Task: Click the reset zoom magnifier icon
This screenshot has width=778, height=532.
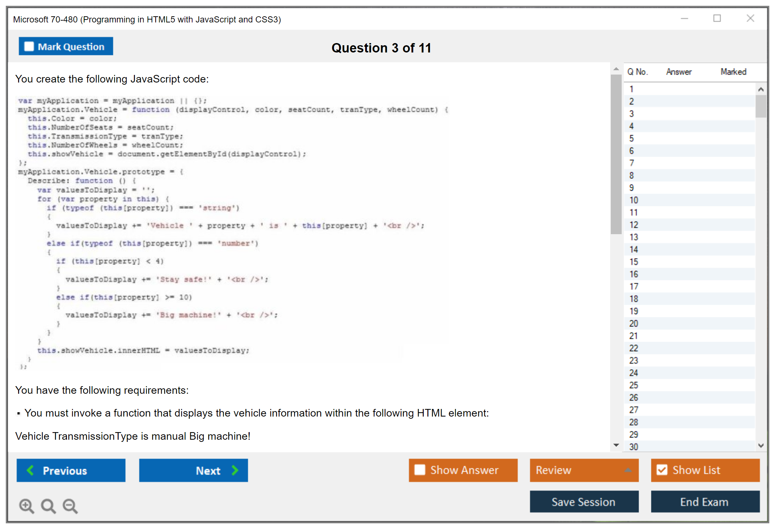Action: 48,506
